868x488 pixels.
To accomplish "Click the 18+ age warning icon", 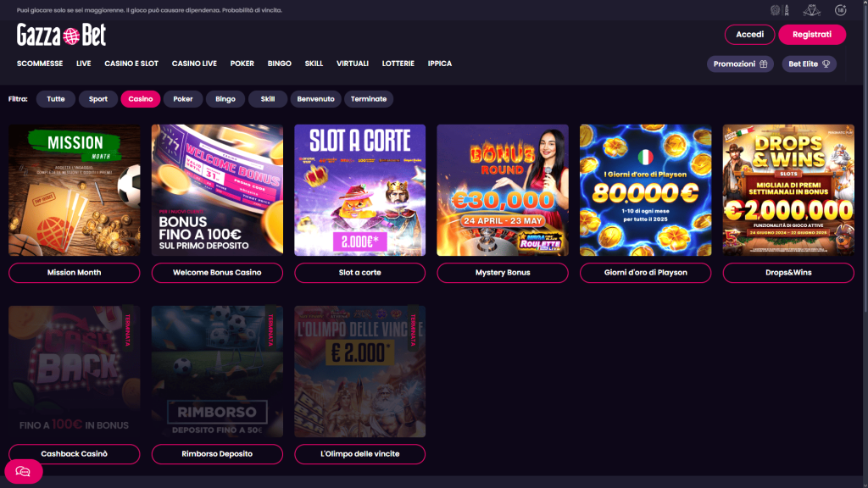I will 840,8.
